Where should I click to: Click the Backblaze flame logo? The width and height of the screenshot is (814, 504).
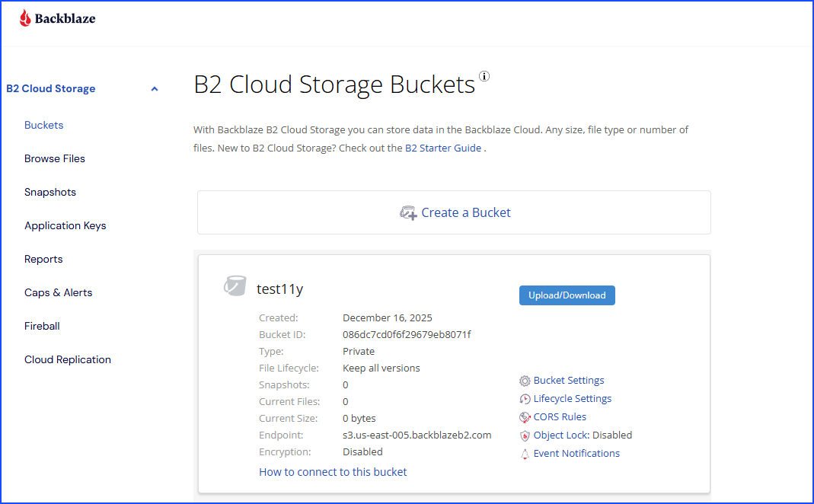pyautogui.click(x=26, y=18)
